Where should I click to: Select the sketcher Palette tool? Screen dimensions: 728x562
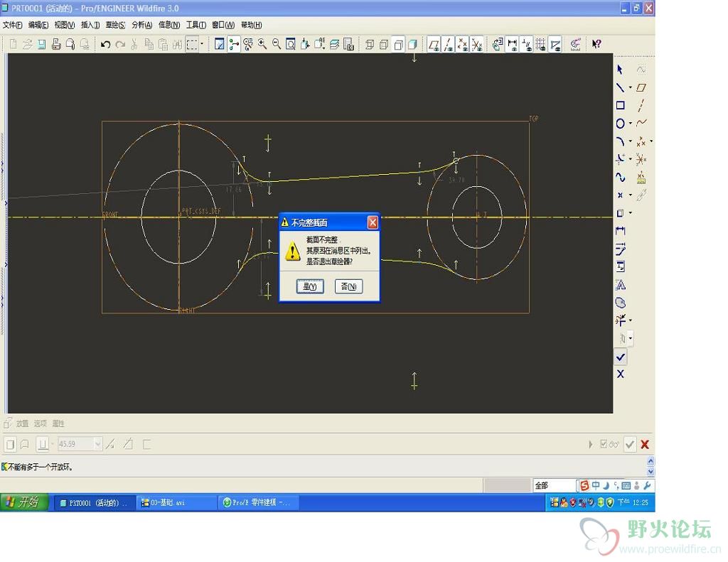(x=620, y=303)
